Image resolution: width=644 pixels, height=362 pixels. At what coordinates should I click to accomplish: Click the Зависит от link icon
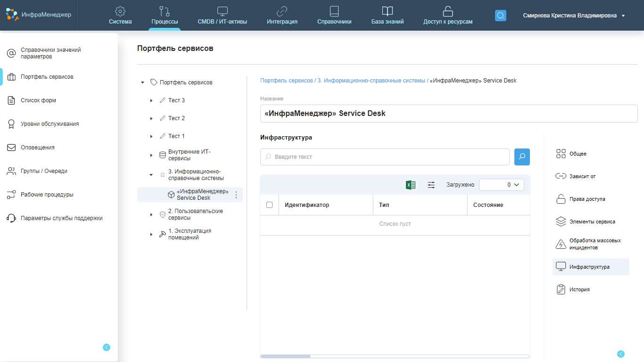[x=561, y=176]
